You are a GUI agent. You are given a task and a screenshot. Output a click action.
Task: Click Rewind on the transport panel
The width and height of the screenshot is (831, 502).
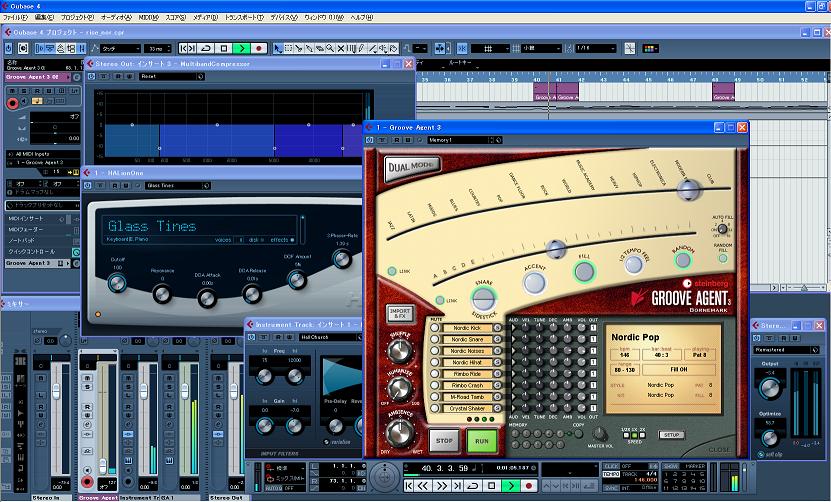422,486
